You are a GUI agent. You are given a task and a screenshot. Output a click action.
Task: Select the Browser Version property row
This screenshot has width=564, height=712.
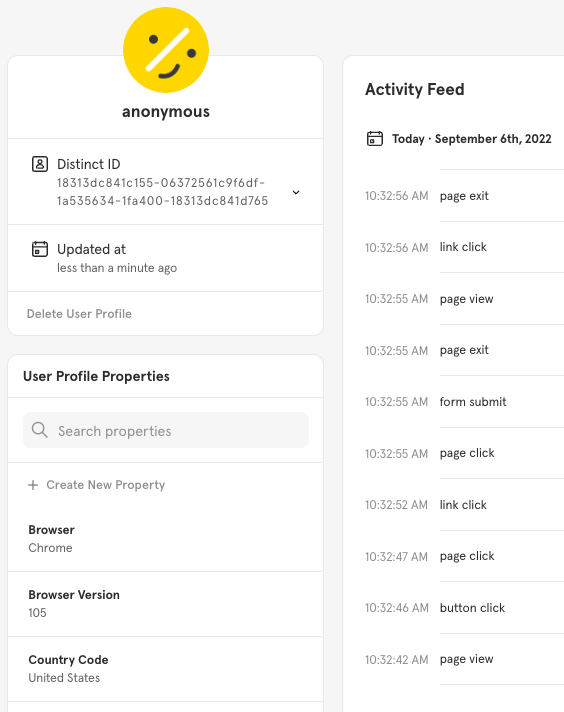pos(166,604)
